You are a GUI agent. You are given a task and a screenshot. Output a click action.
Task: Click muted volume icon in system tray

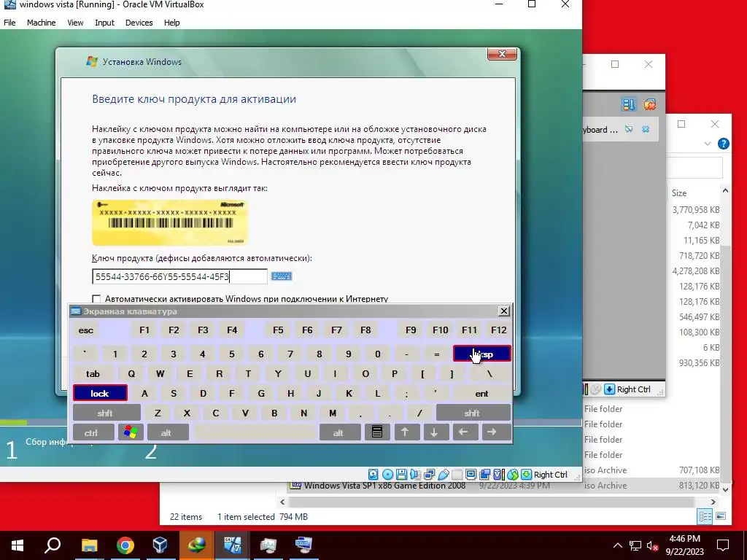click(x=652, y=545)
